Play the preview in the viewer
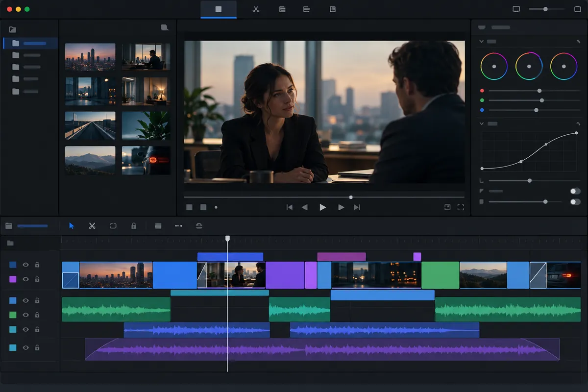 pyautogui.click(x=322, y=207)
